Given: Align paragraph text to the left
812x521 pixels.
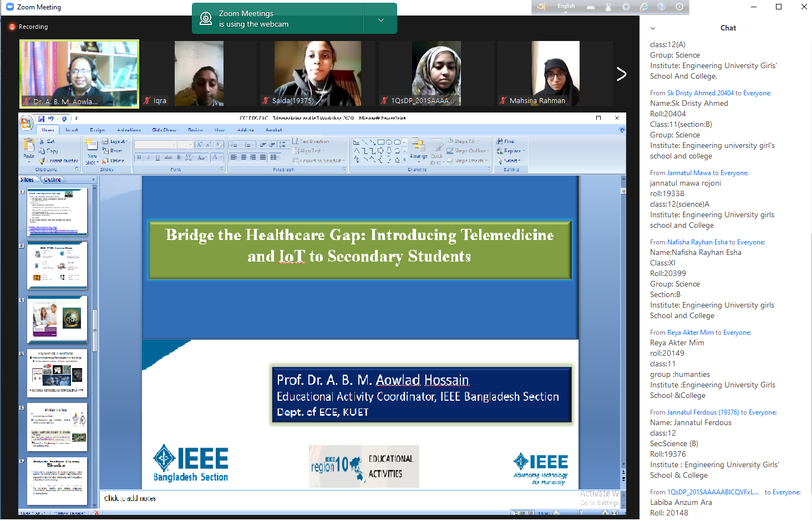Looking at the screenshot, I should pyautogui.click(x=234, y=157).
